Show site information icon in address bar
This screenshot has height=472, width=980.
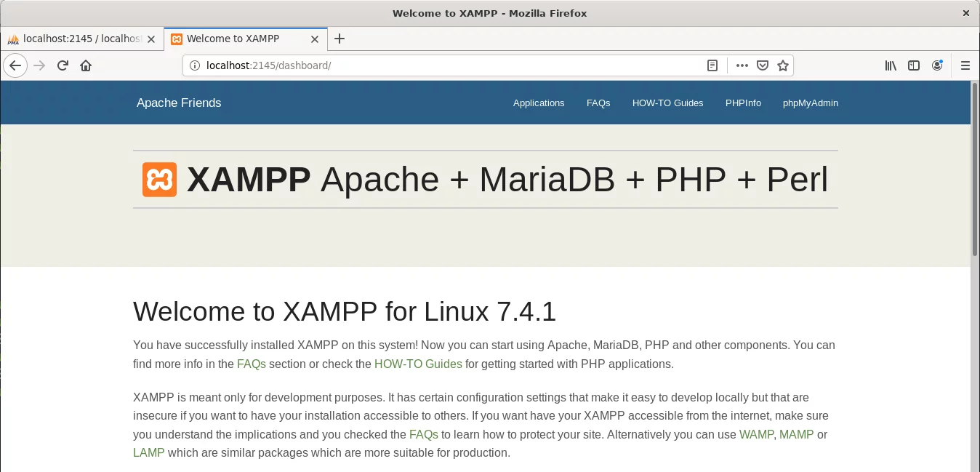(194, 65)
